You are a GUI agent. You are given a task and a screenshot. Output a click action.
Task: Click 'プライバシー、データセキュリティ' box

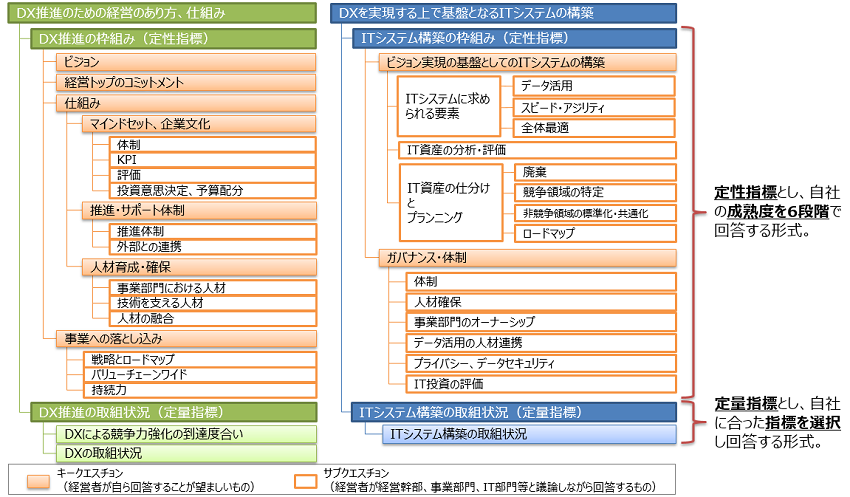541,364
